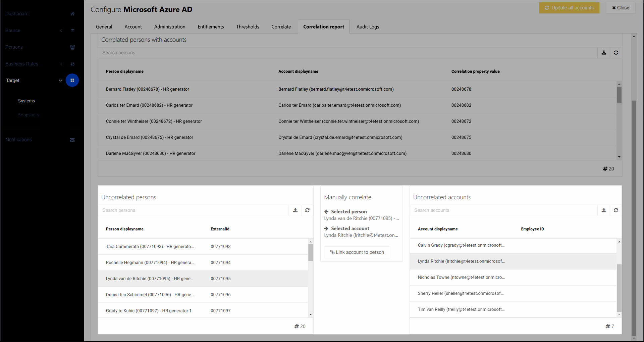Viewport: 644px width, 342px height.
Task: Click the correlated table scroll down arrow
Action: tap(619, 157)
